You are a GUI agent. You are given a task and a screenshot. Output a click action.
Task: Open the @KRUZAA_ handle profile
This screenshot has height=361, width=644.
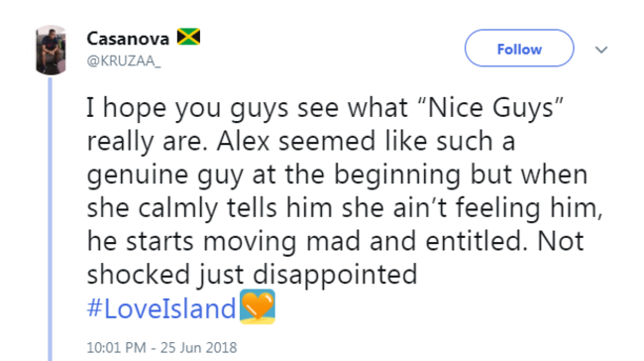click(x=124, y=60)
